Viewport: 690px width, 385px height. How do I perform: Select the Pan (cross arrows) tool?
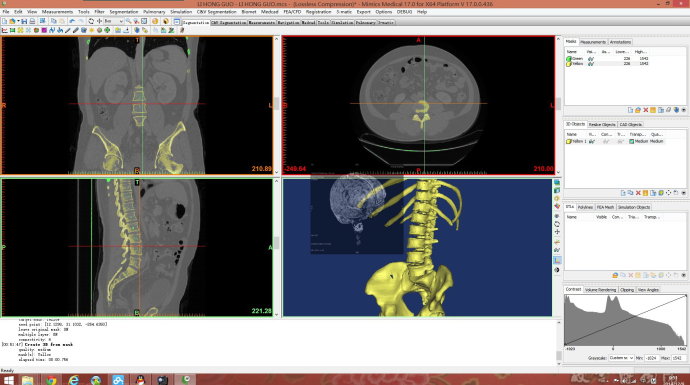(99, 21)
